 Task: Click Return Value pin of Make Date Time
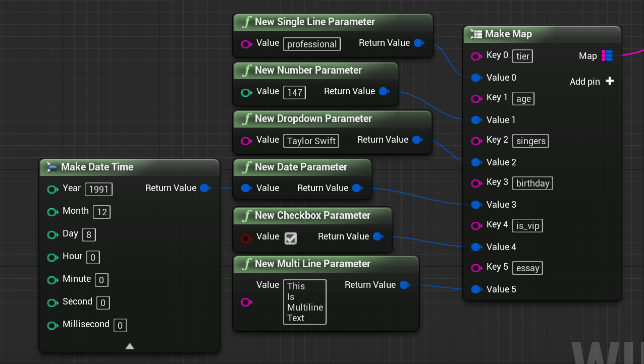pos(204,188)
